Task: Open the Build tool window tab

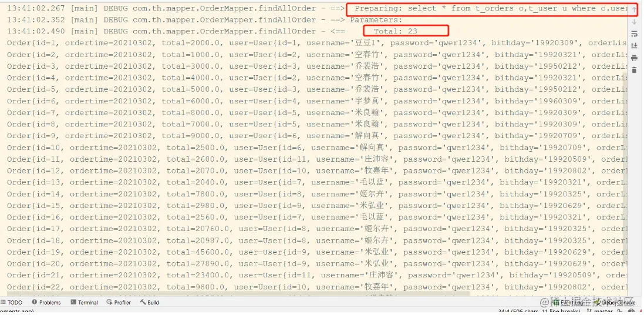Action: [x=150, y=302]
